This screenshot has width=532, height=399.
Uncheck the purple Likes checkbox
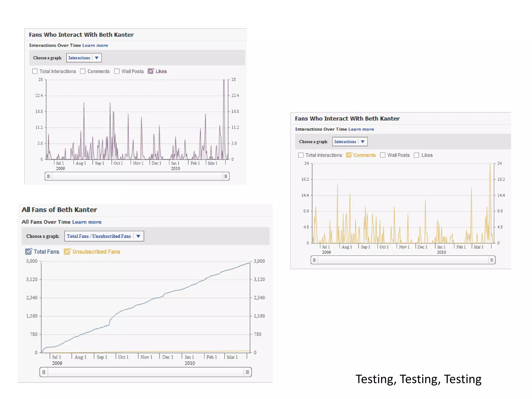pos(151,71)
